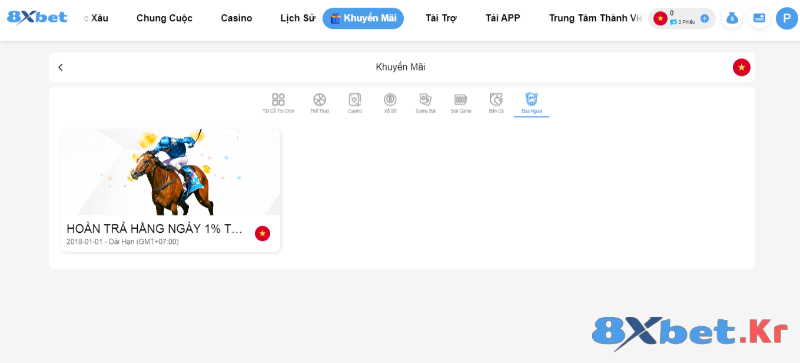The image size is (800, 363).
Task: Open the Khuyến Mãi nav tab
Action: click(x=363, y=18)
